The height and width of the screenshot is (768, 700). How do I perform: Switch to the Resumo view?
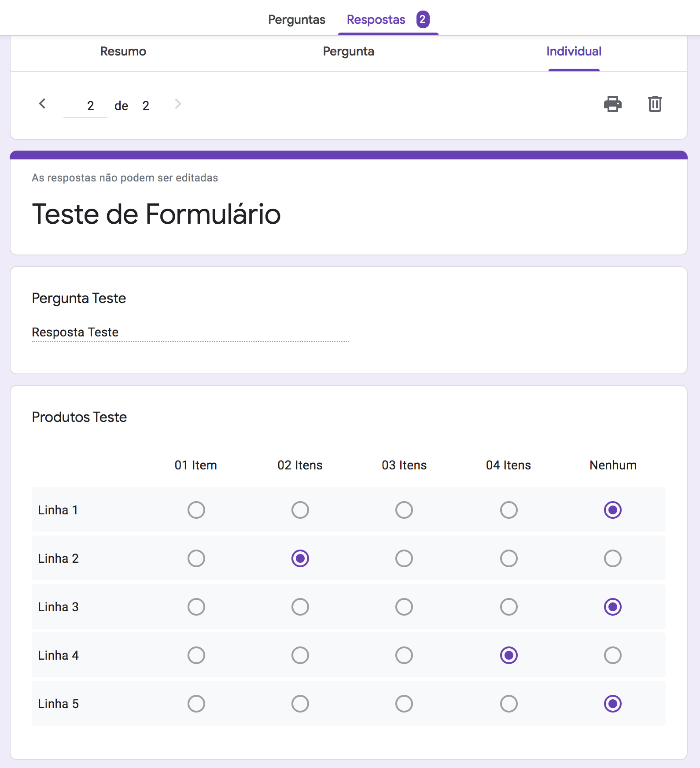(x=123, y=52)
